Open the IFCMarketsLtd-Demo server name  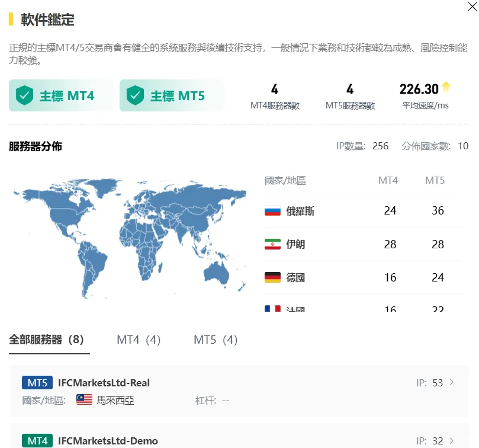click(x=108, y=441)
